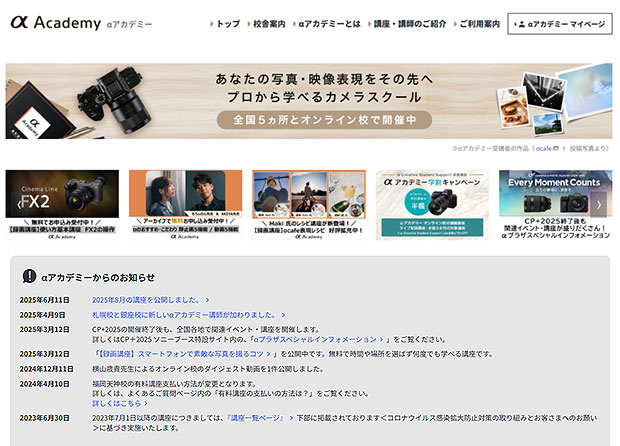Screen dimensions: 620x446
Task: Click the 2024年12月11日 date text
Action: [47, 369]
